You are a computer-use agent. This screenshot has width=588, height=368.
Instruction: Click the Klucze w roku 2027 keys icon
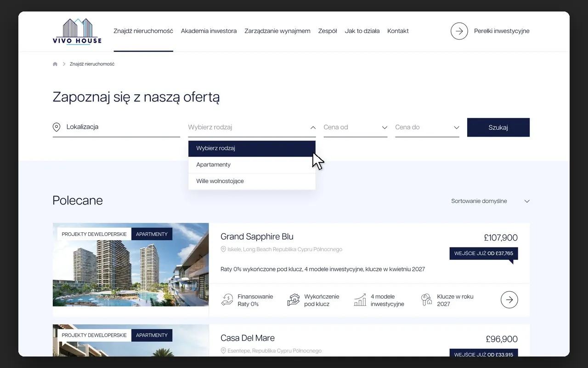pyautogui.click(x=427, y=300)
